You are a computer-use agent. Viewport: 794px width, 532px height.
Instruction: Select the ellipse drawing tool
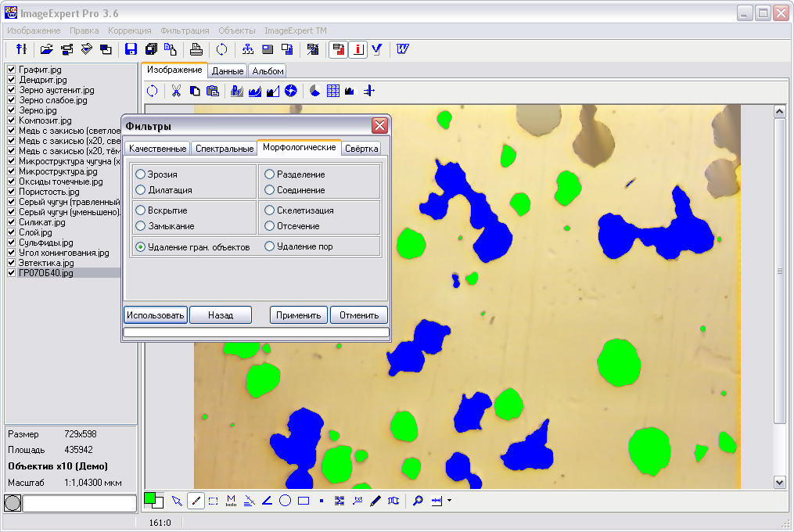pyautogui.click(x=286, y=501)
